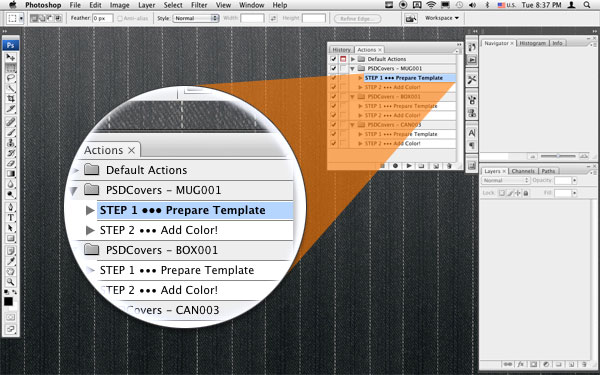Select the Move tool in the toolbox
The width and height of the screenshot is (600, 375).
[11, 57]
